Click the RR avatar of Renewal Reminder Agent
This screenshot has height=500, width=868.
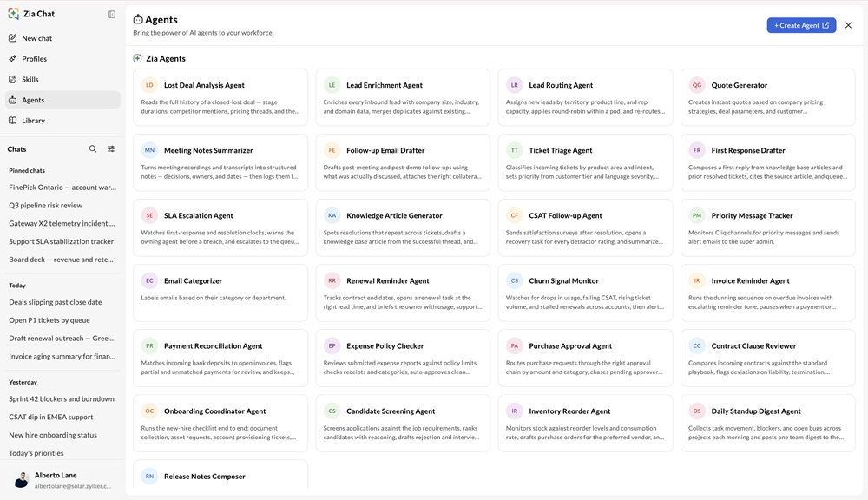tap(332, 280)
